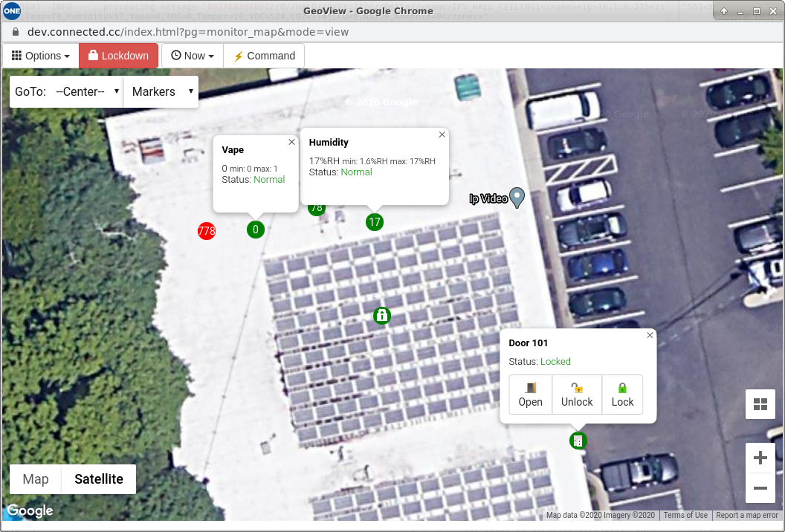Open the tile layout grid icon on the right
This screenshot has width=785, height=532.
[760, 404]
